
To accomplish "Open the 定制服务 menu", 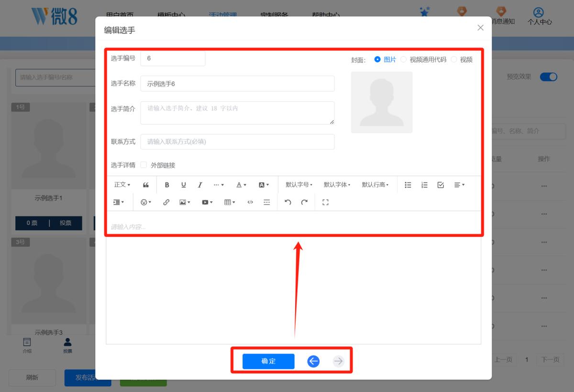I will coord(275,15).
